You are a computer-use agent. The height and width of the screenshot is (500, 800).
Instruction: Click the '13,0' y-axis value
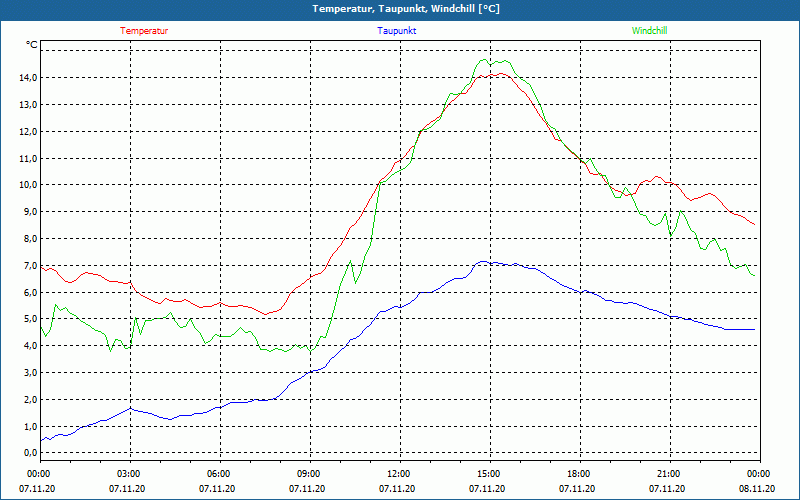pos(28,105)
